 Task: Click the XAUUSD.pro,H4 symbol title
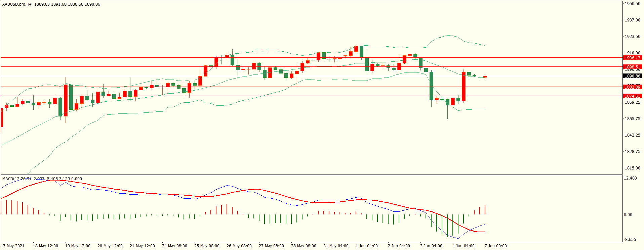17,4
